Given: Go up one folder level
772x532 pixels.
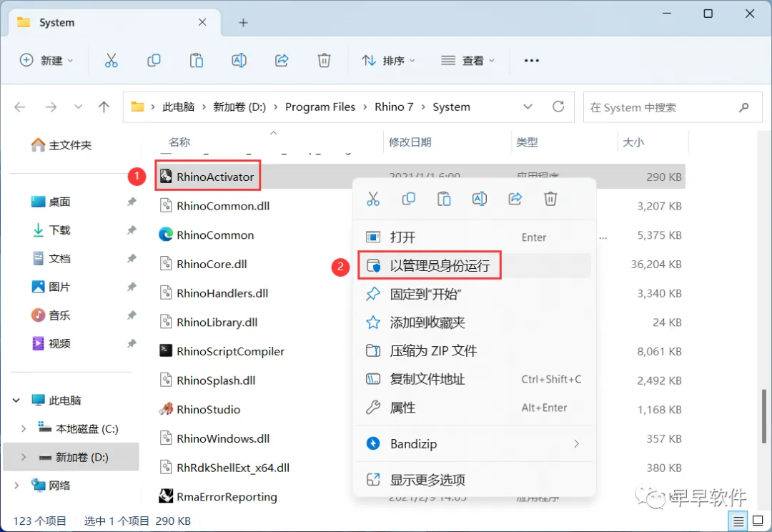Looking at the screenshot, I should tap(104, 107).
